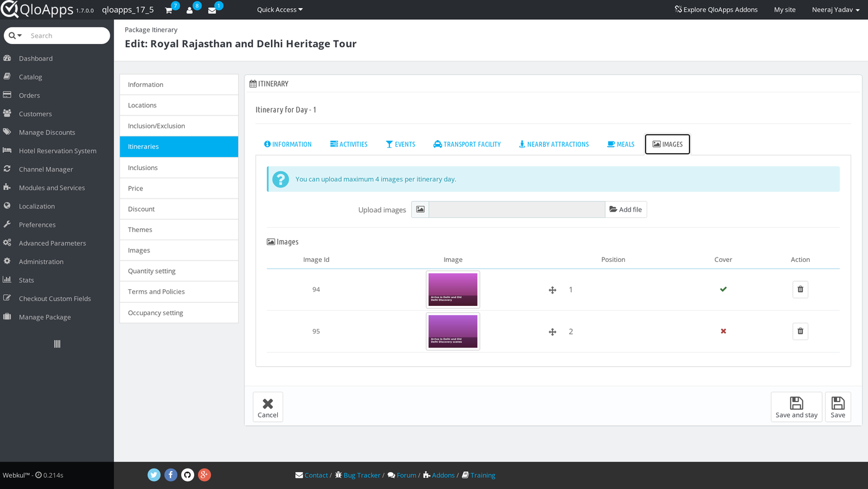868x489 pixels.
Task: Open the search filter dropdown
Action: pos(15,36)
